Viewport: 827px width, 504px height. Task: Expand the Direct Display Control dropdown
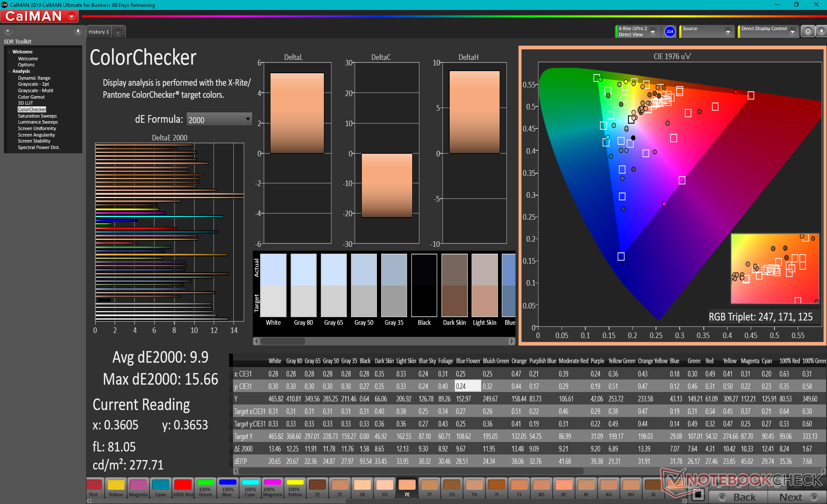click(792, 32)
